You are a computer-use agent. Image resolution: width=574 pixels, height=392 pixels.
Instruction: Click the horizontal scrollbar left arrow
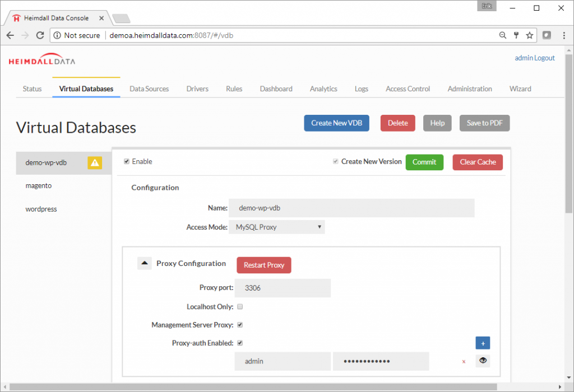(x=4, y=387)
